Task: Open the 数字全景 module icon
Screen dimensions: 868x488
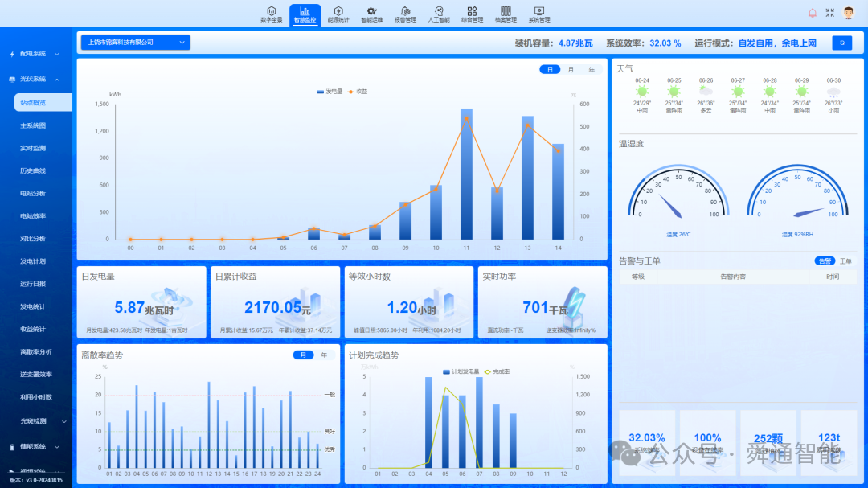Action: (x=272, y=11)
